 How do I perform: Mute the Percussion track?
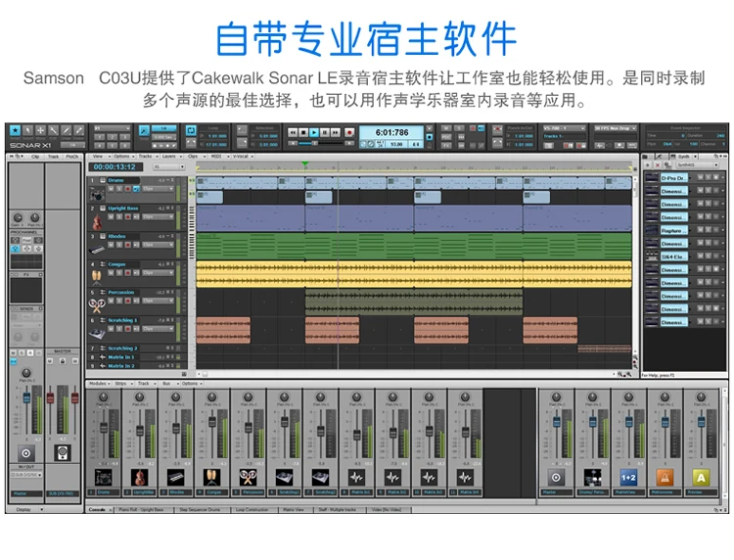pos(111,301)
